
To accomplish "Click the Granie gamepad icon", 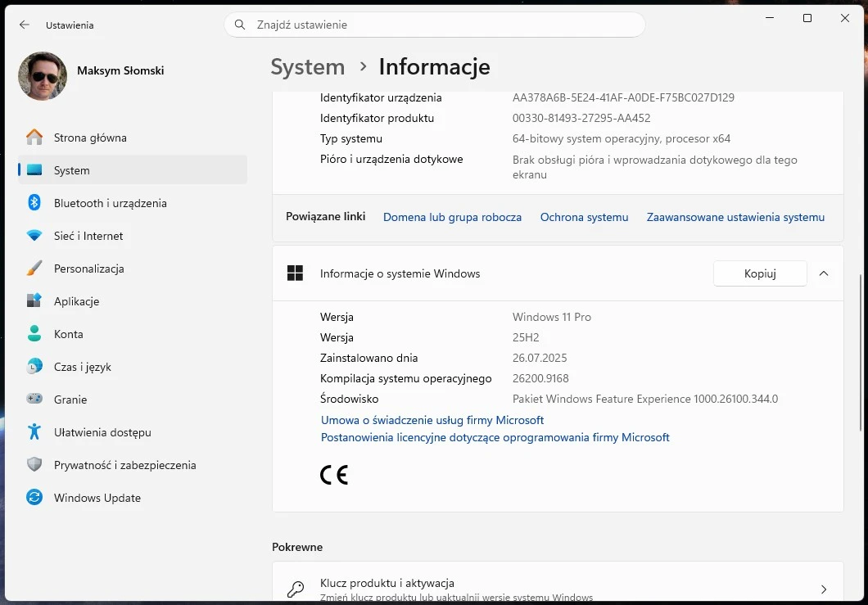I will point(34,399).
